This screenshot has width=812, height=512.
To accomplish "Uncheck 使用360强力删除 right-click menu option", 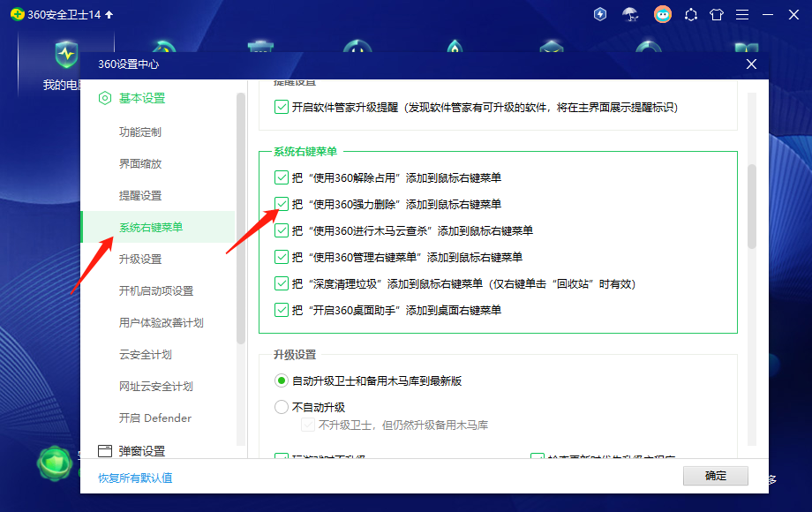I will coord(282,204).
